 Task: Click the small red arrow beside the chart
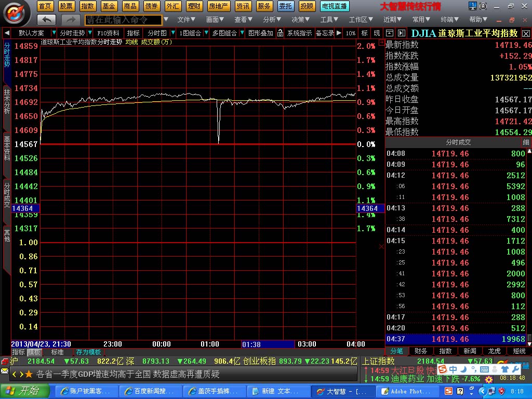point(382,43)
